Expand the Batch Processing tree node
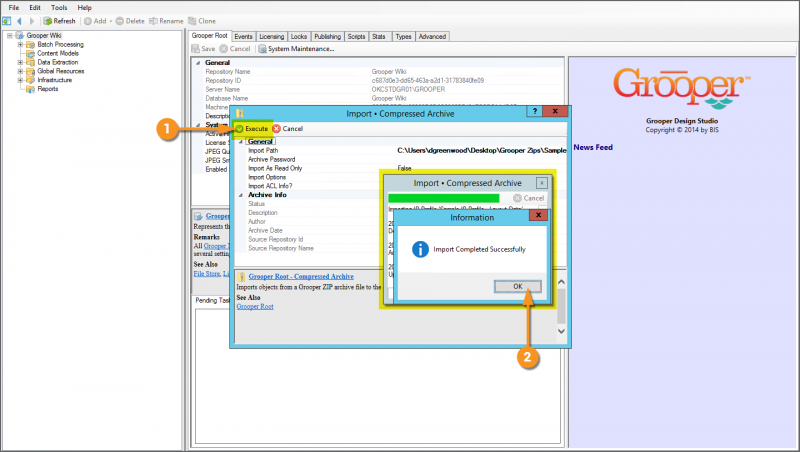800x452 pixels. tap(20, 44)
